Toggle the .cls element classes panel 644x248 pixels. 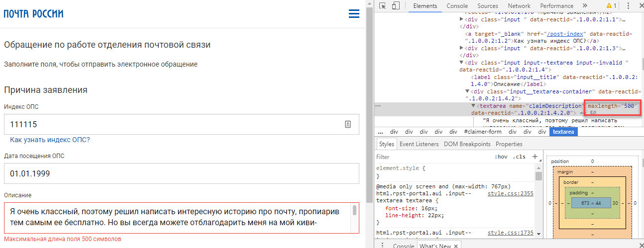519,157
